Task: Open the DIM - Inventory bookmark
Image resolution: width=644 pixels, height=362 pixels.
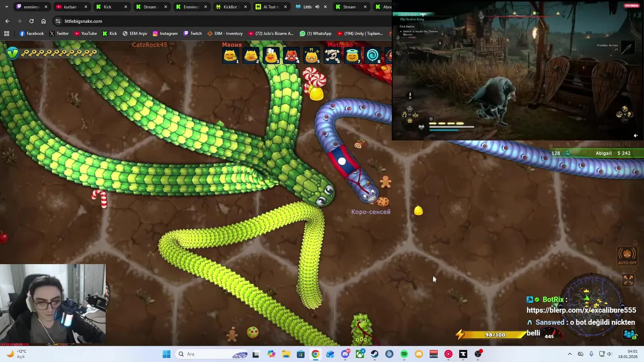Action: click(225, 33)
